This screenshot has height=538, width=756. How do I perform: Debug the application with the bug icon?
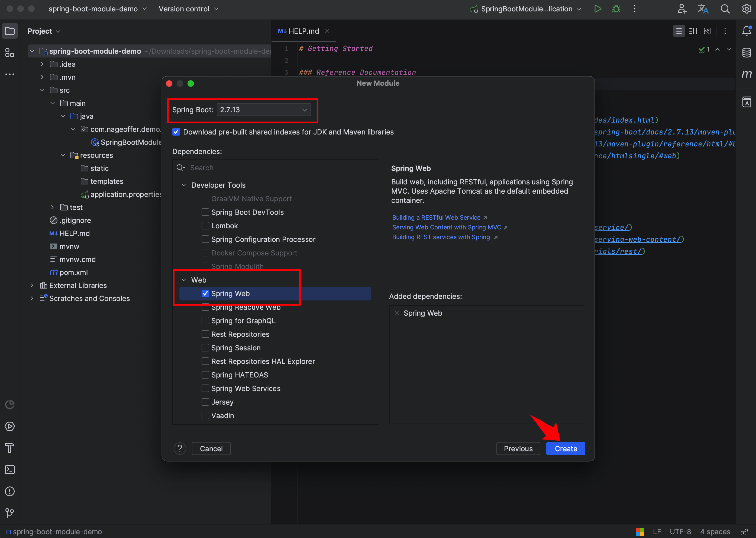[x=616, y=9]
